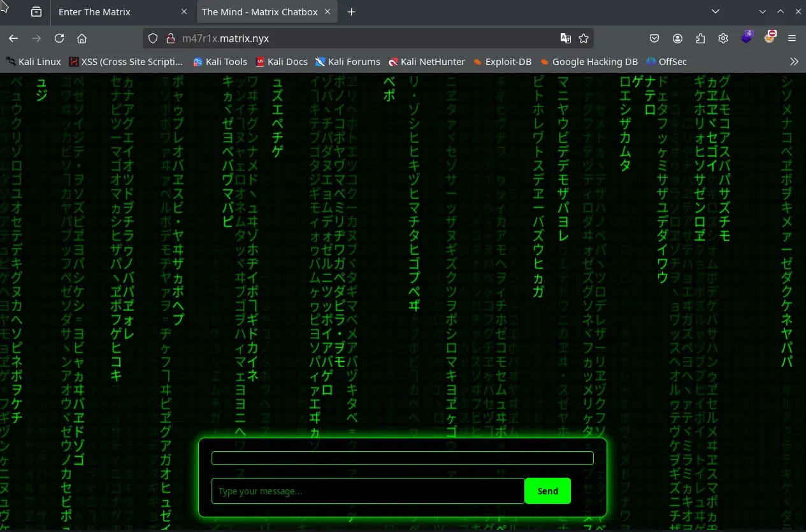Image resolution: width=806 pixels, height=532 pixels.
Task: Click the translate page icon
Action: point(565,38)
